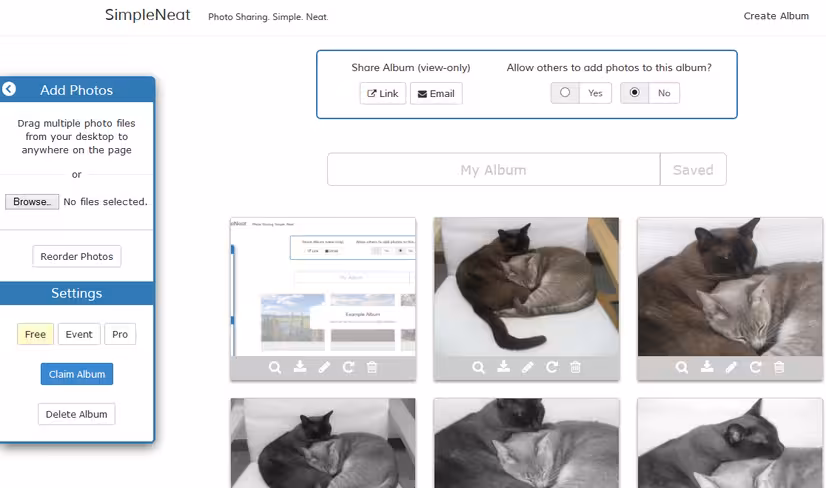Open the grayscale cat profile photo

pos(730,443)
